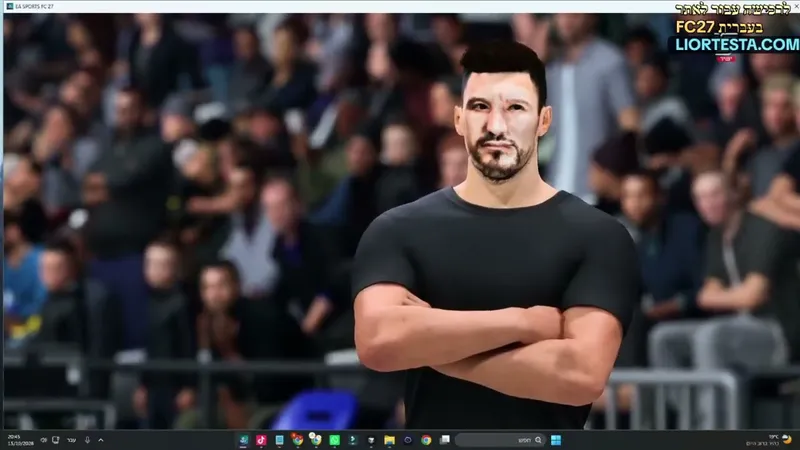The image size is (800, 450).
Task: Open WhatsApp from the taskbar
Action: [334, 440]
